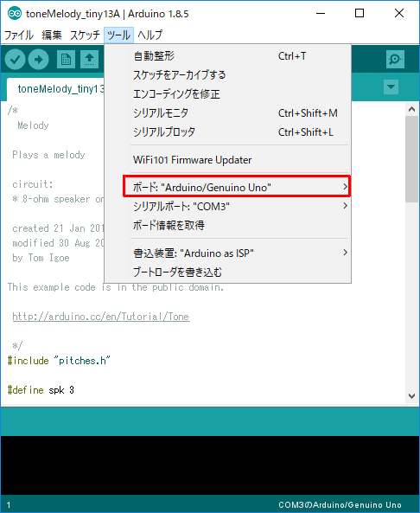This screenshot has width=420, height=513.
Task: Click the Upload arrow icon
Action: [x=39, y=59]
